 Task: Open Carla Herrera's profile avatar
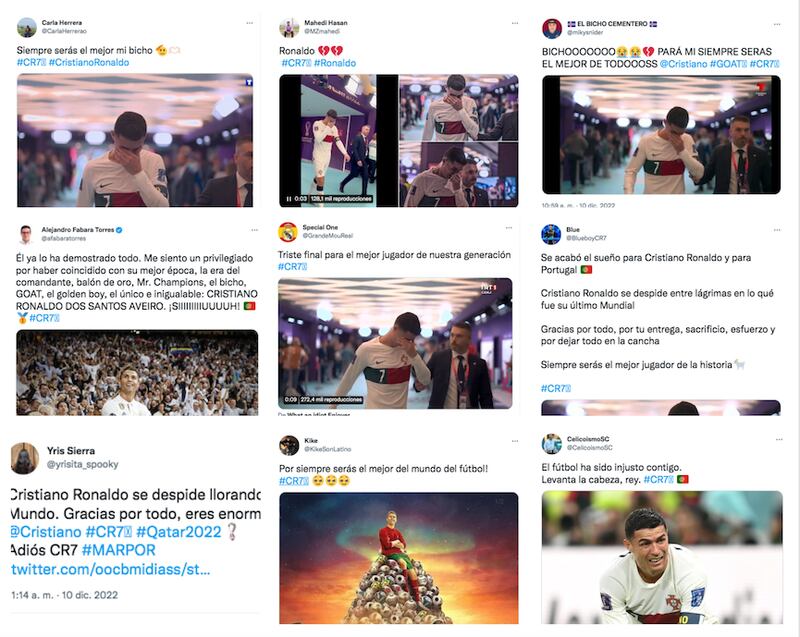point(27,28)
